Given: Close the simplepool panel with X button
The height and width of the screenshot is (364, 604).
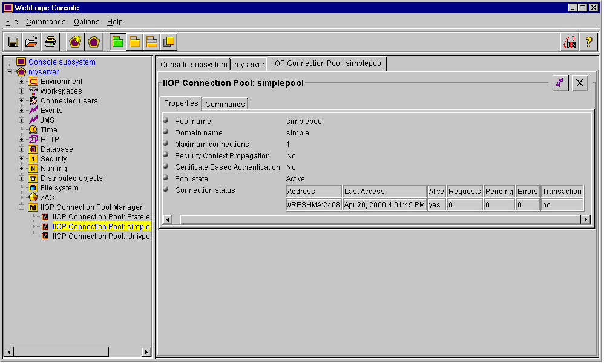Looking at the screenshot, I should (x=580, y=83).
